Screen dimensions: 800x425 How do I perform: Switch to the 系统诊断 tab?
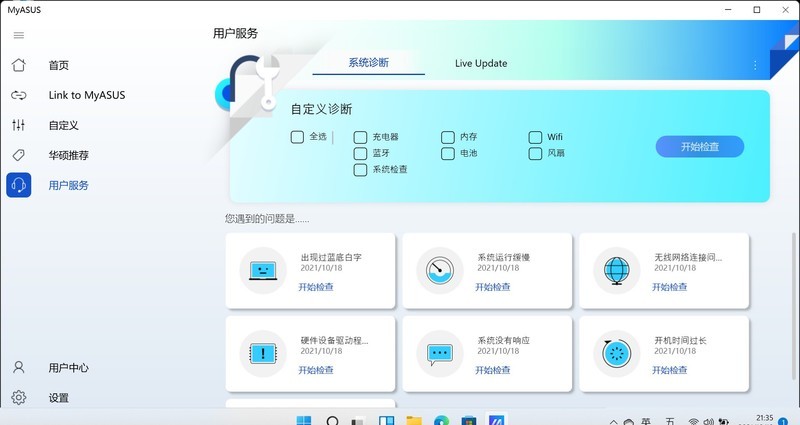368,63
